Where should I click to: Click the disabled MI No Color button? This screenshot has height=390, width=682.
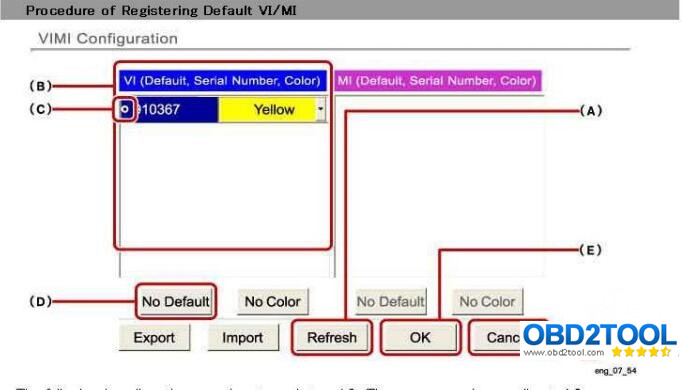point(487,301)
